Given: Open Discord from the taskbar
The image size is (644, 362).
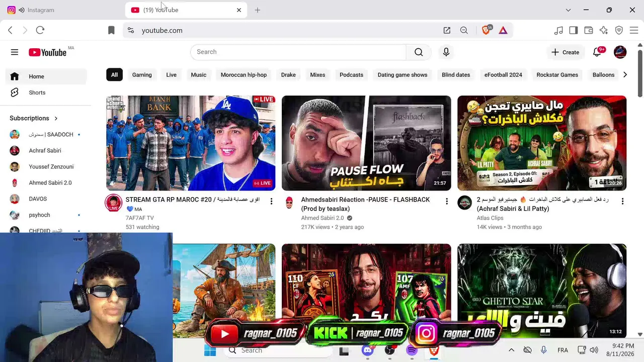Looking at the screenshot, I should 368,350.
